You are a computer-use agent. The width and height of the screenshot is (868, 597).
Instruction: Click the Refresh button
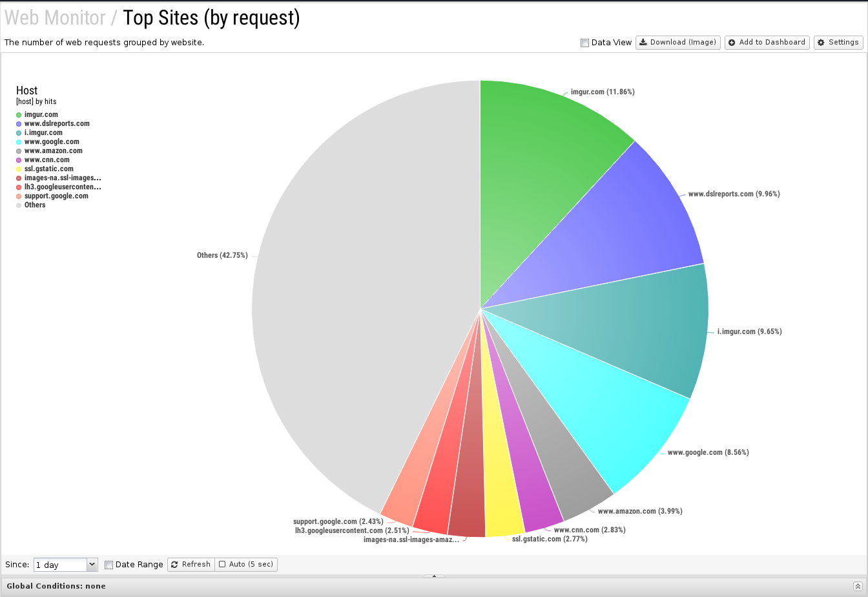(x=191, y=564)
